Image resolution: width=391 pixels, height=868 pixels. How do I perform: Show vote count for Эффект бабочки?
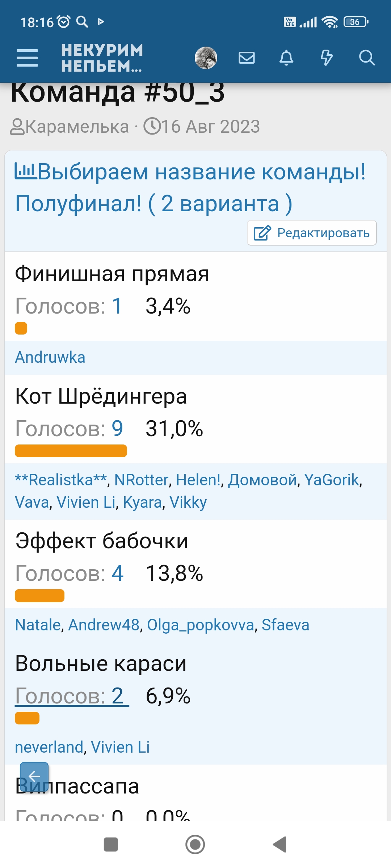tap(69, 573)
